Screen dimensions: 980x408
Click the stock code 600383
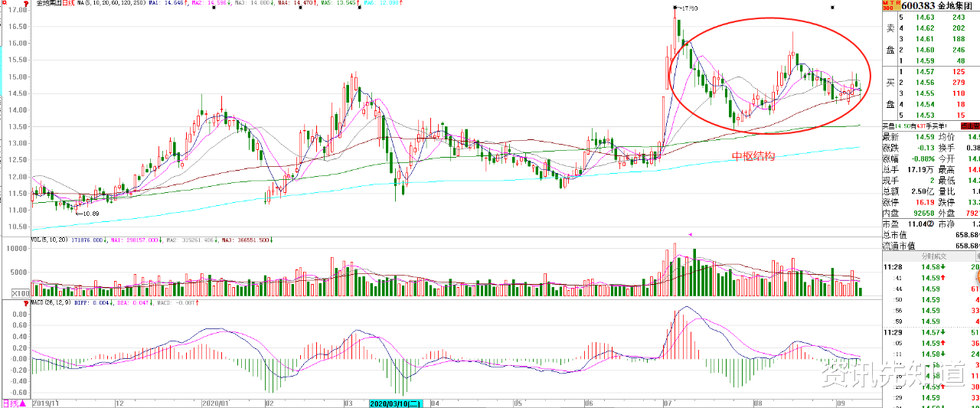tap(916, 6)
